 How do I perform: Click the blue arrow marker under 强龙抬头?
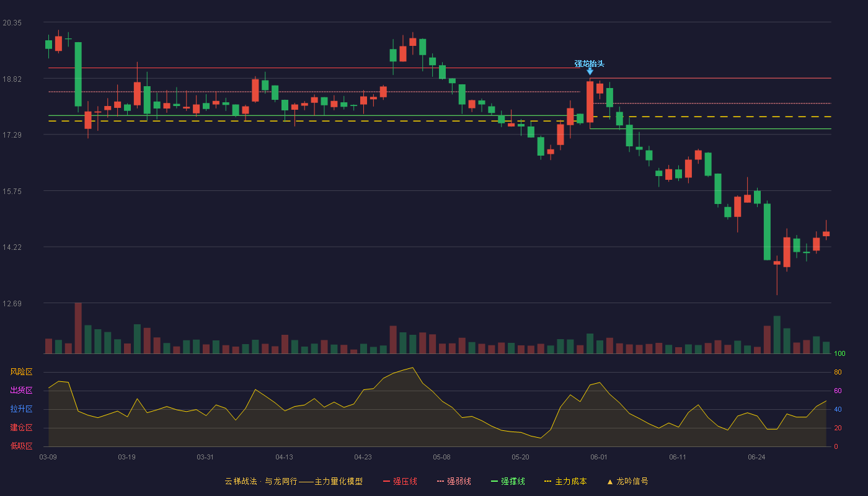tap(590, 72)
